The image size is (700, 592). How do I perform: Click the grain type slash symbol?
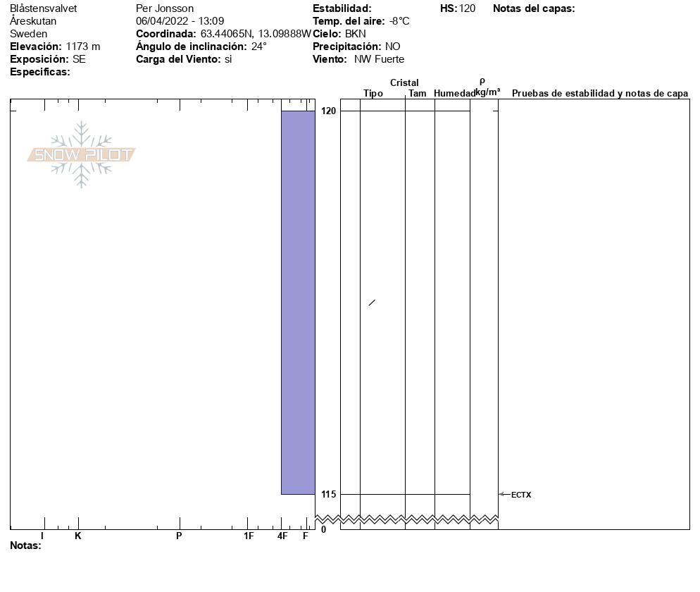[x=372, y=303]
